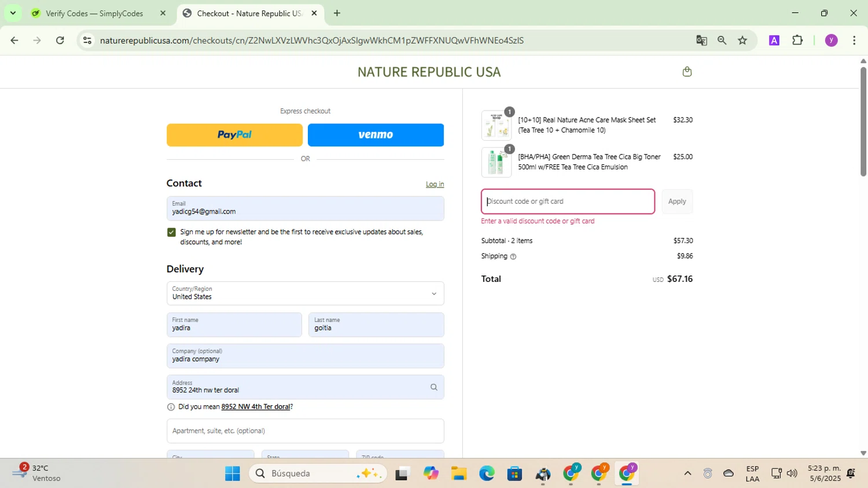Pay with the PayPal button
This screenshot has width=868, height=488.
click(234, 135)
